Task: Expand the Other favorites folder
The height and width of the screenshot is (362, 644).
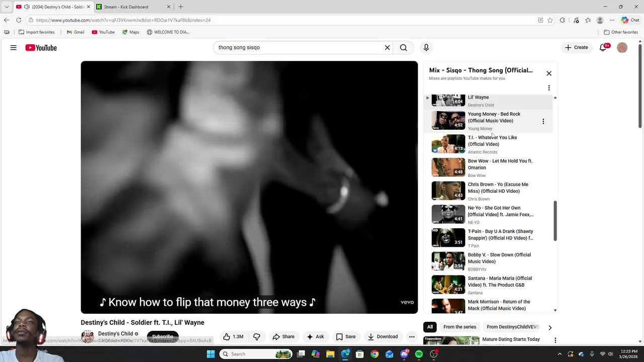Action: (x=621, y=32)
